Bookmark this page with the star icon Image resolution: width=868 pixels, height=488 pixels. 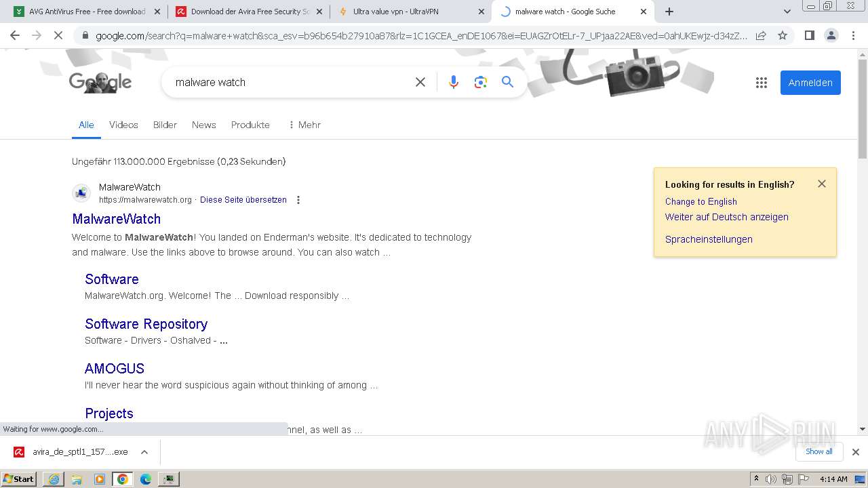pos(783,35)
